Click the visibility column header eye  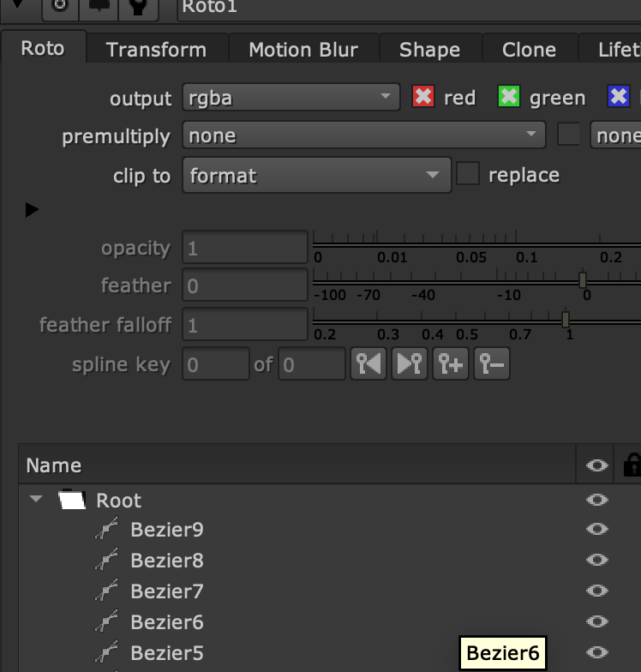coord(597,465)
